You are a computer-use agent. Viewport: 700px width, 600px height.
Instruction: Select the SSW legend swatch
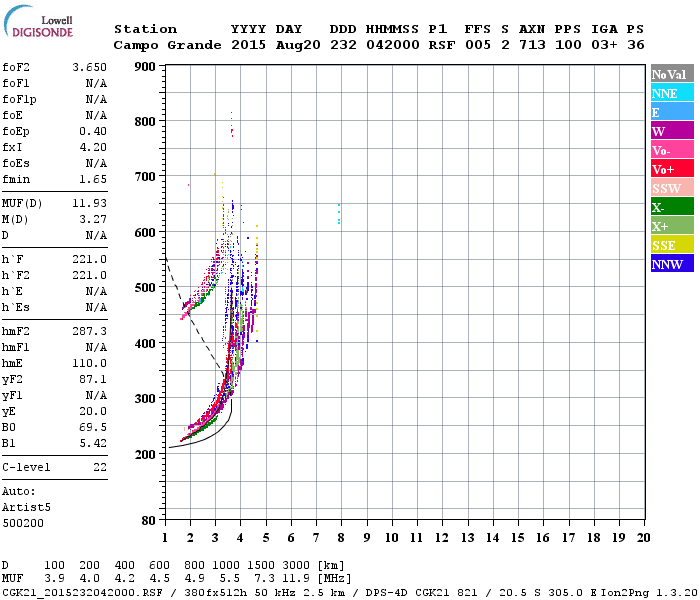pos(672,188)
